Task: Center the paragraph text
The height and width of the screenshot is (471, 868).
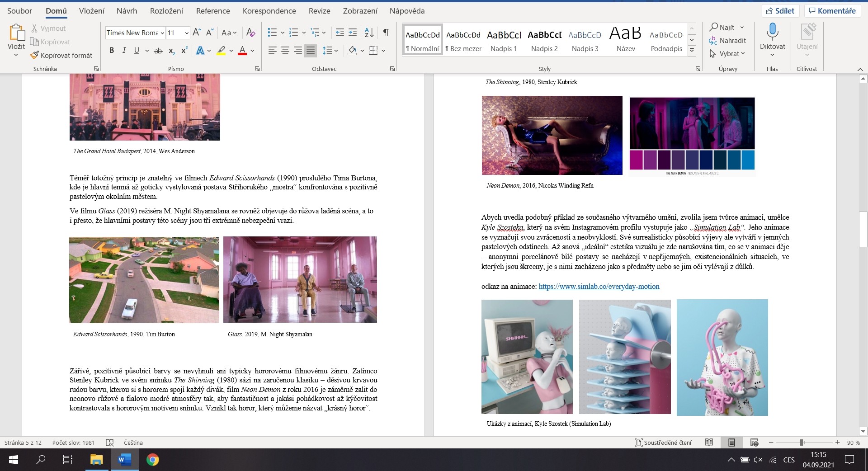Action: (285, 51)
